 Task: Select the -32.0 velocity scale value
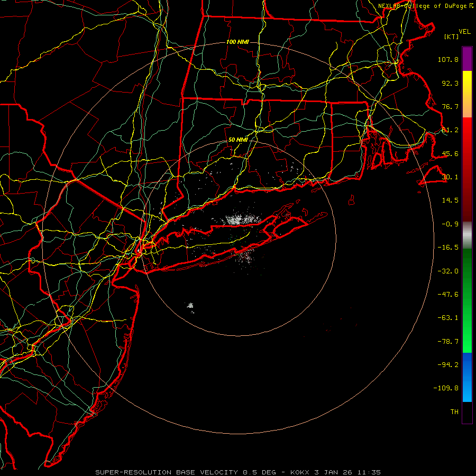pos(448,271)
